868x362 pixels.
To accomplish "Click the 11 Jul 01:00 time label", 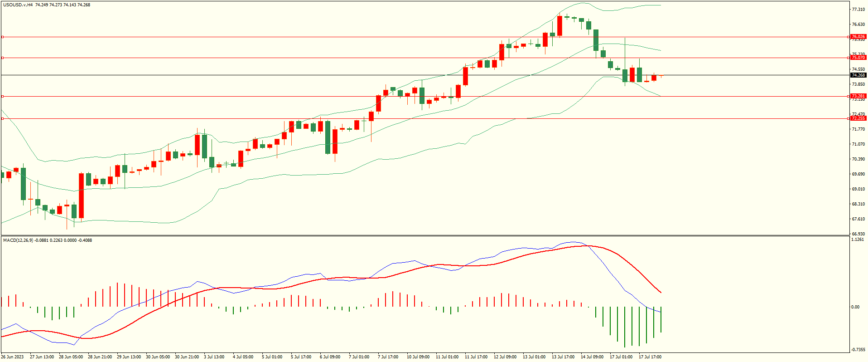I will click(447, 357).
